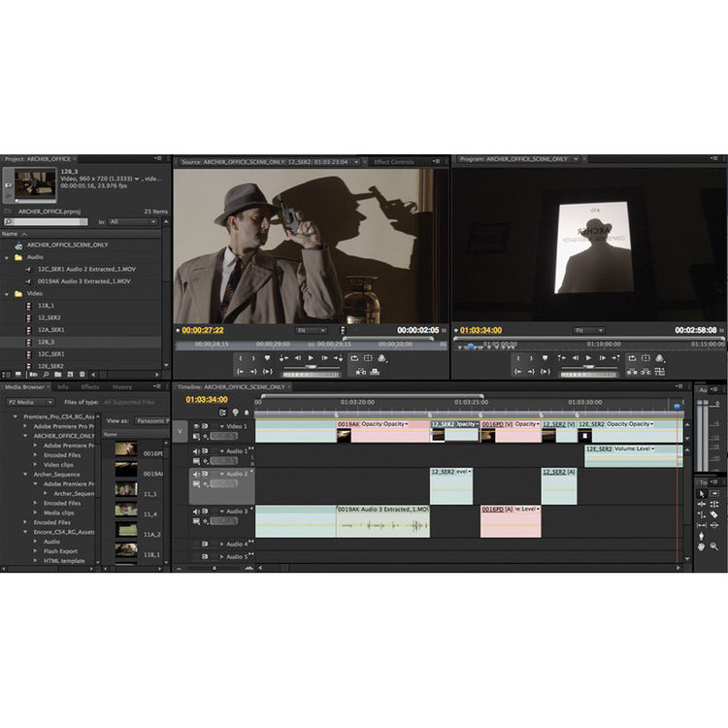This screenshot has width=728, height=728.
Task: Collapse the Audio bin in Project panel
Action: (x=8, y=257)
